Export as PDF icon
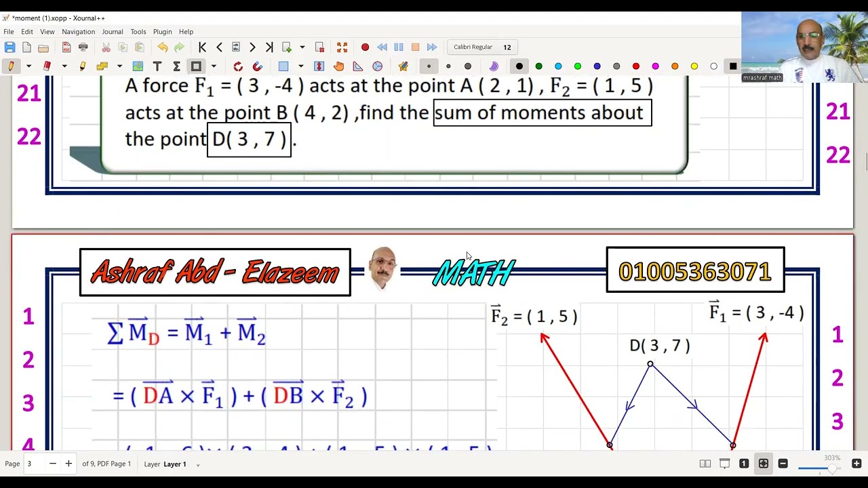868x488 pixels. (66, 47)
